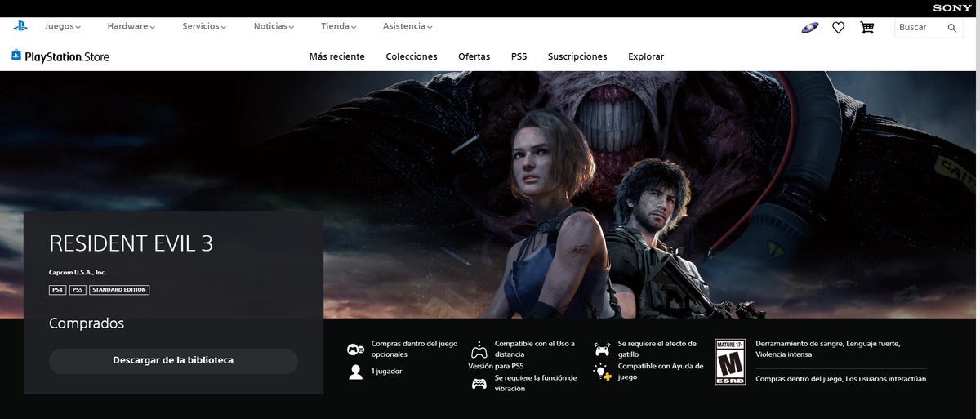Viewport: 980px width, 419px height.
Task: Expand the Noticias dropdown menu
Action: 274,26
